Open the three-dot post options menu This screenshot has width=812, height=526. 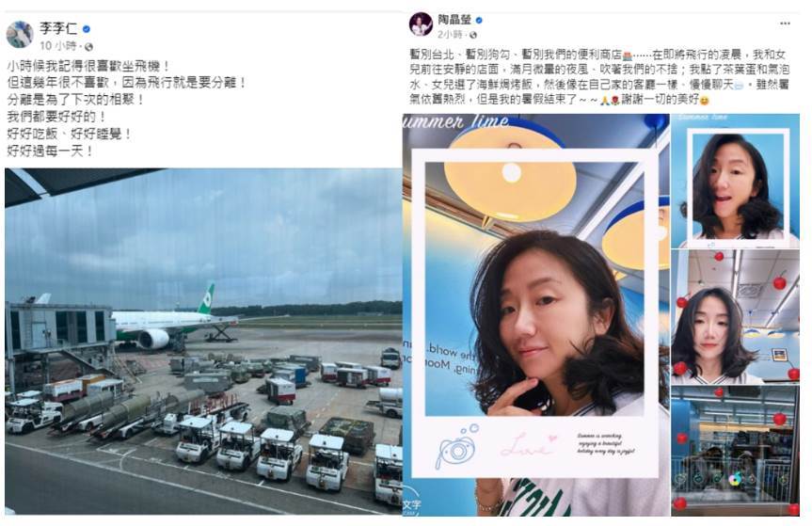tap(785, 24)
